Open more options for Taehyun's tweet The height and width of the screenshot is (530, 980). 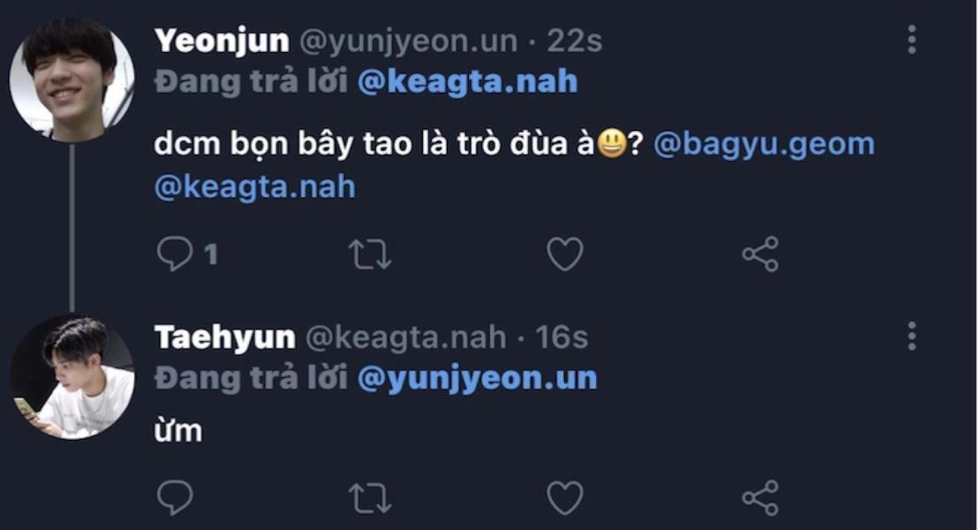(911, 336)
